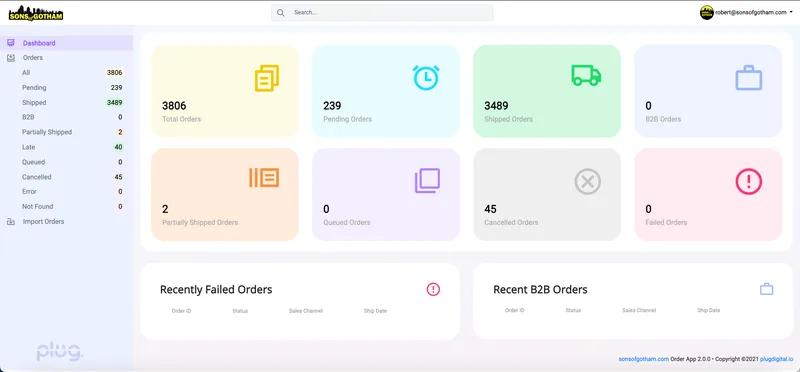The width and height of the screenshot is (800, 372).
Task: Click the Partially Shipped Orders list icon
Action: (264, 178)
